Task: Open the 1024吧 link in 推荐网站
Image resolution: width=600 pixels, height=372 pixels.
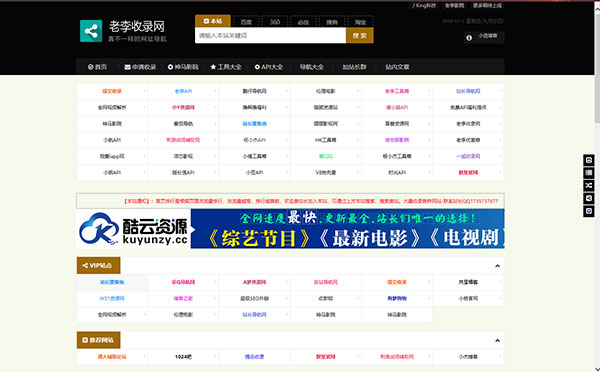Action: [x=183, y=357]
